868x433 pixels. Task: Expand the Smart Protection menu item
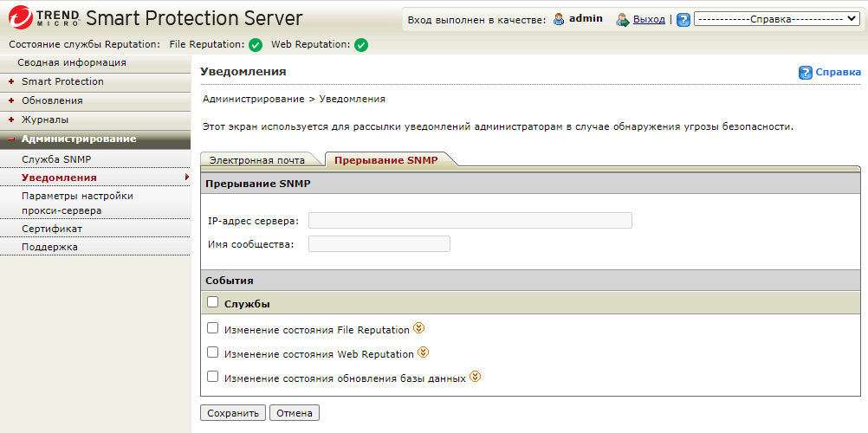(x=62, y=81)
